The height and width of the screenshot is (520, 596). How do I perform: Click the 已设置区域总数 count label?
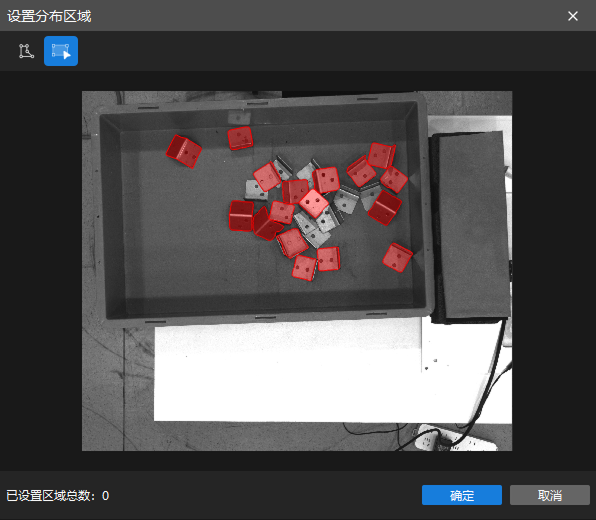point(58,496)
